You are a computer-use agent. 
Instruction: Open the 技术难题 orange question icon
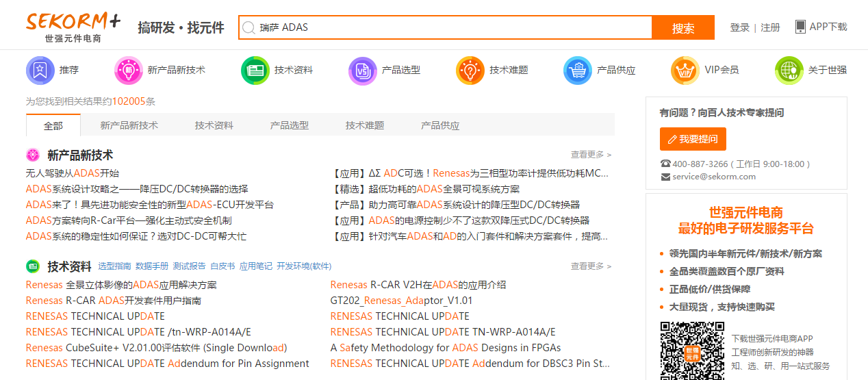(470, 71)
